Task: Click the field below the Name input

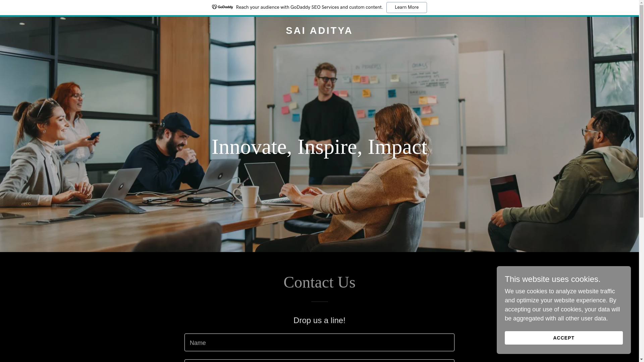Action: [319, 361]
